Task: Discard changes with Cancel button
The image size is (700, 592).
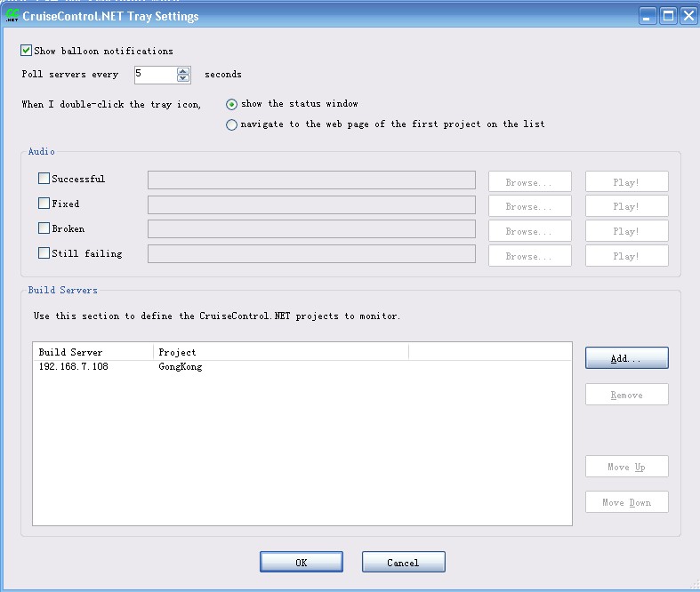Action: coord(404,562)
